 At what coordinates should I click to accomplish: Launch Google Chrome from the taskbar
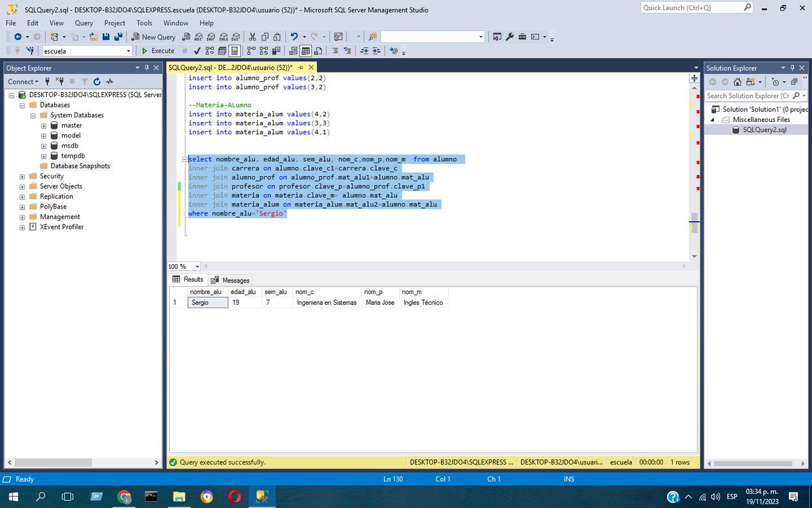click(x=125, y=496)
